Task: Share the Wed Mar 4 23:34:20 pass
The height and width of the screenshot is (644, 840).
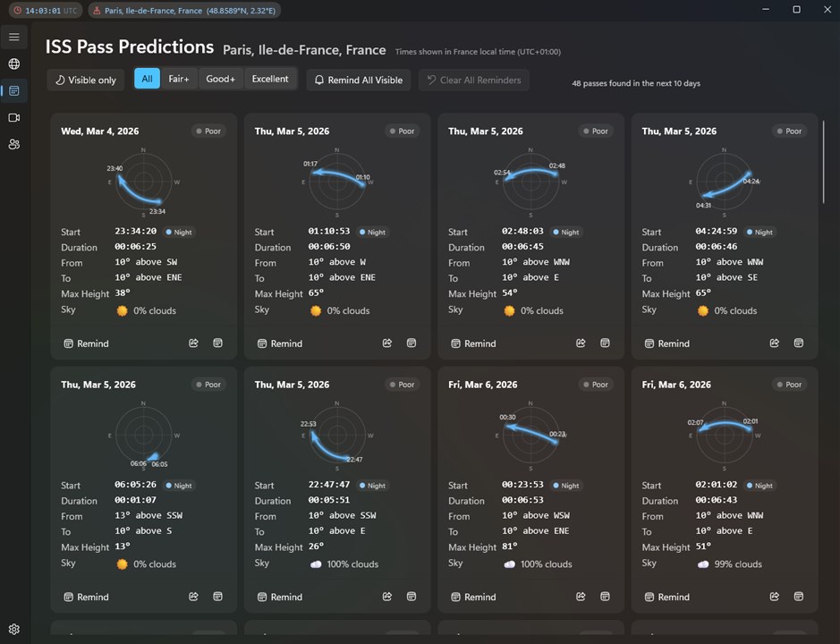Action: (193, 343)
